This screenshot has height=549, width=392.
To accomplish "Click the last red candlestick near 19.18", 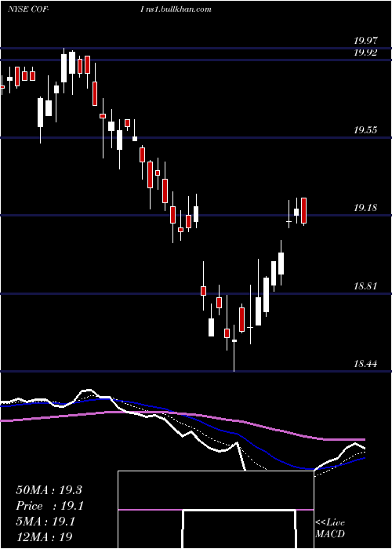I will point(304,211).
